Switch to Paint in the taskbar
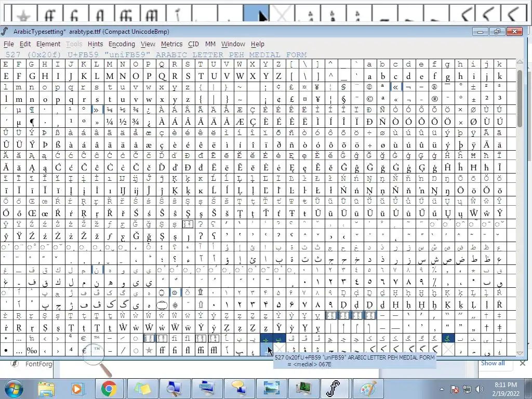The image size is (532, 399). 367,389
